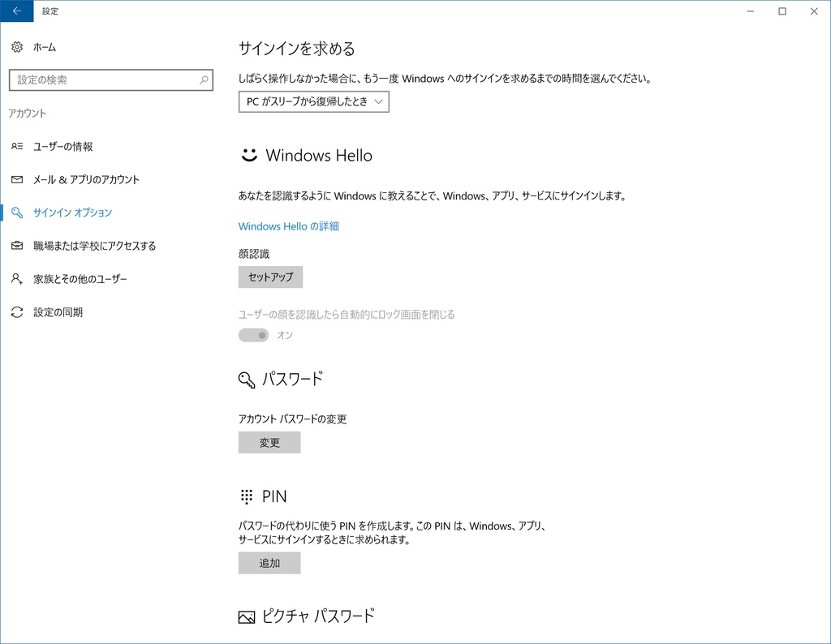The height and width of the screenshot is (644, 831).
Task: Click the 設定の同期 sync arrows icon
Action: click(x=17, y=312)
